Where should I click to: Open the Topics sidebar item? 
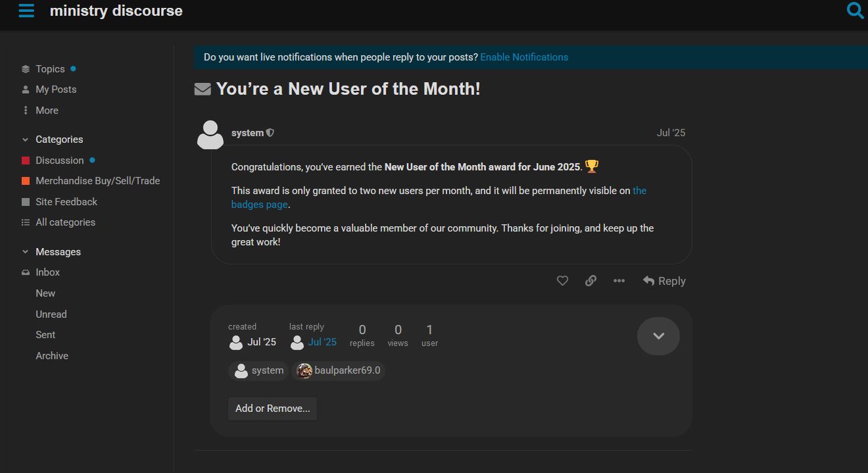50,69
